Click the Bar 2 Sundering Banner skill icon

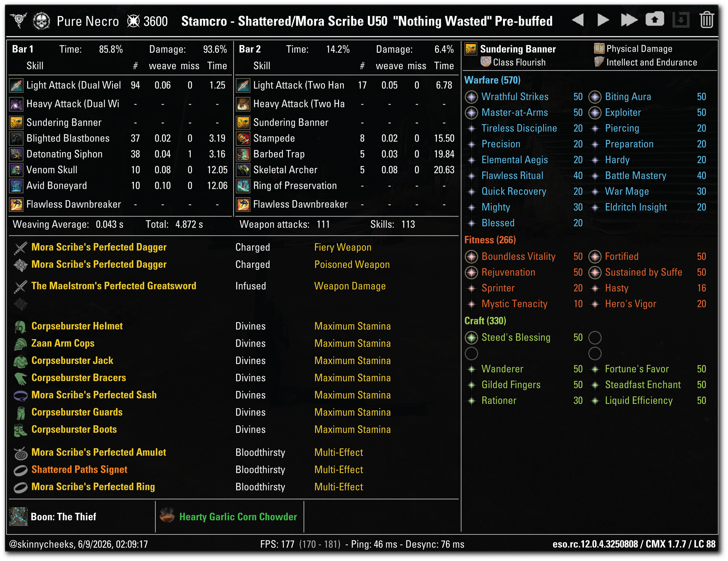(x=243, y=123)
